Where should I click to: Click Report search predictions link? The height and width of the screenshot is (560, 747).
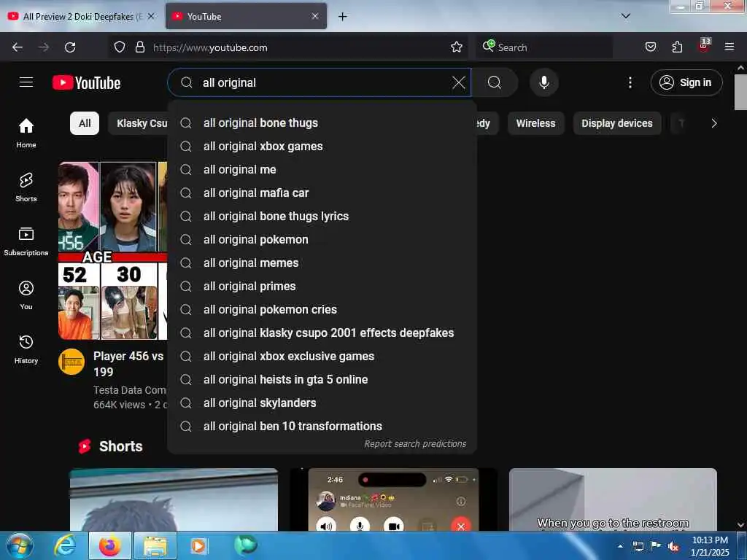click(415, 444)
